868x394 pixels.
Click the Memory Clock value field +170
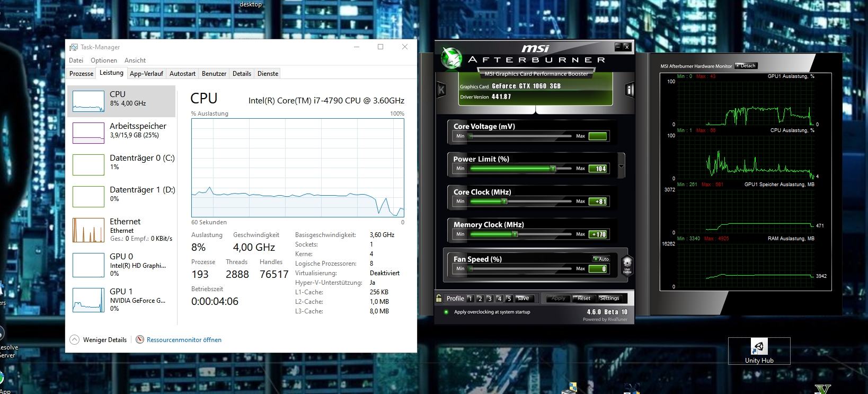(x=598, y=234)
